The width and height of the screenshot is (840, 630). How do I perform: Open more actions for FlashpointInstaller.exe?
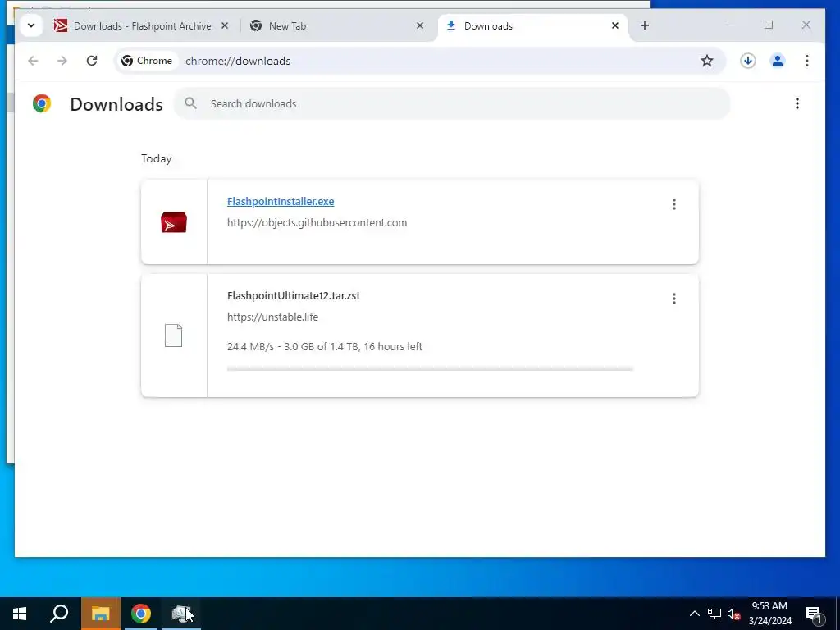674,204
